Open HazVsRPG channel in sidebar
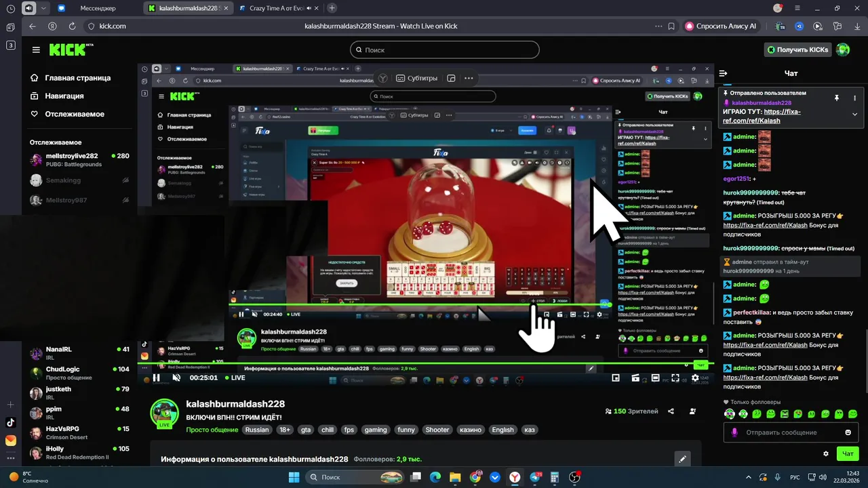Viewport: 868px width, 488px height. tap(79, 433)
